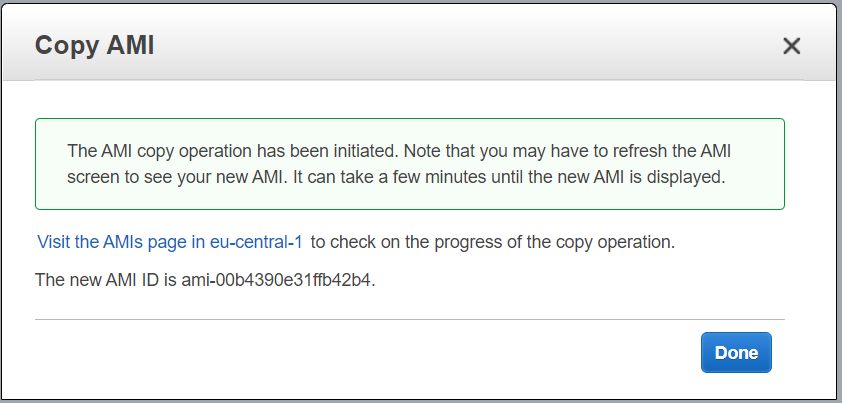
Task: Click 'AMIs page' text in the link
Action: [140, 242]
